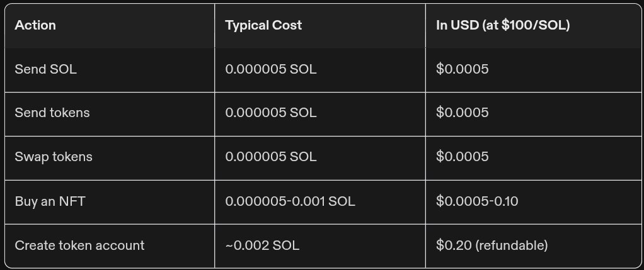Click the typical cost for Swap tokens
This screenshot has width=644, height=270.
[271, 157]
